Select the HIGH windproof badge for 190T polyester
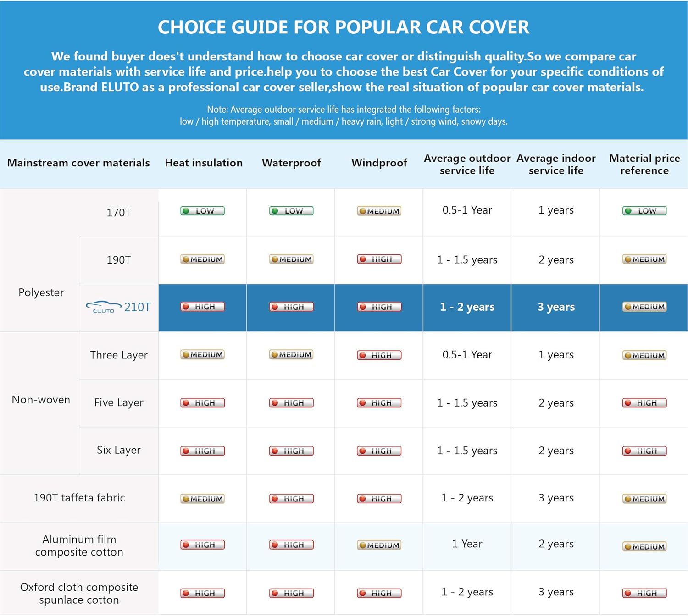The height and width of the screenshot is (616, 688). pos(379,259)
